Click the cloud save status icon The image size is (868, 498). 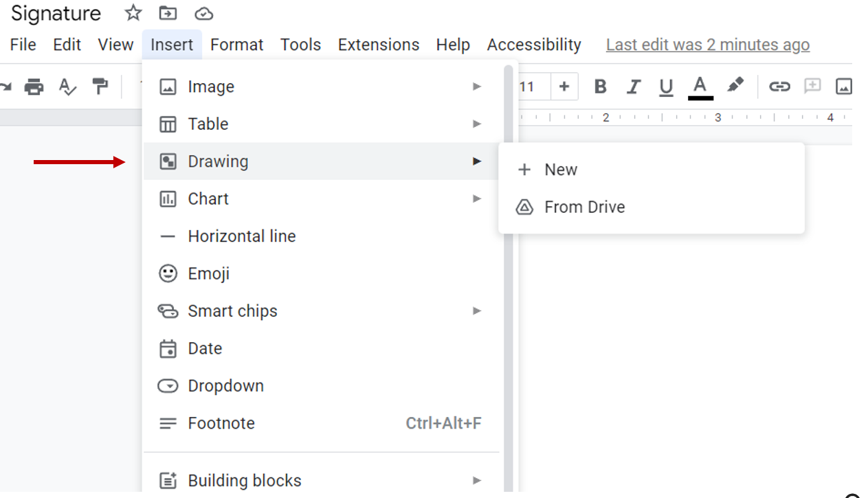[x=203, y=13]
